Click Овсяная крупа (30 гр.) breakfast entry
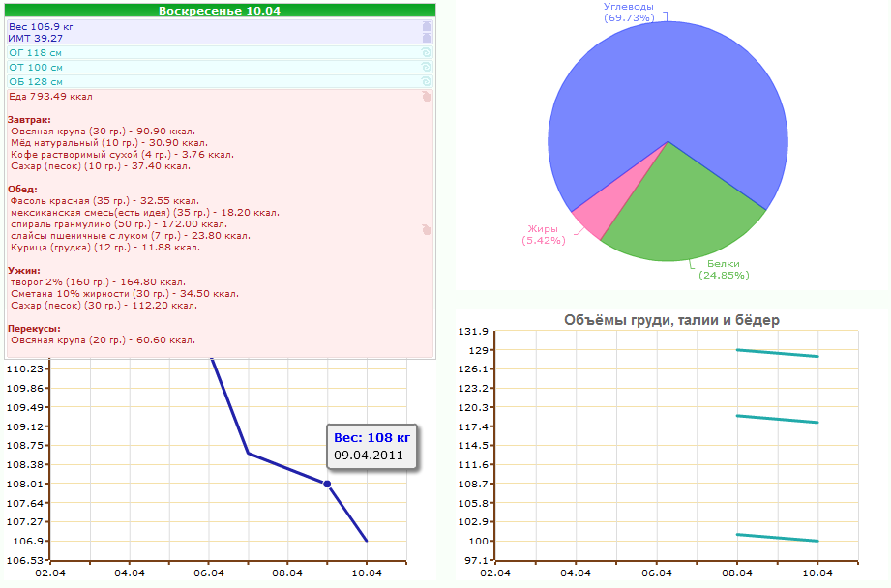The width and height of the screenshot is (891, 588). coord(103,132)
